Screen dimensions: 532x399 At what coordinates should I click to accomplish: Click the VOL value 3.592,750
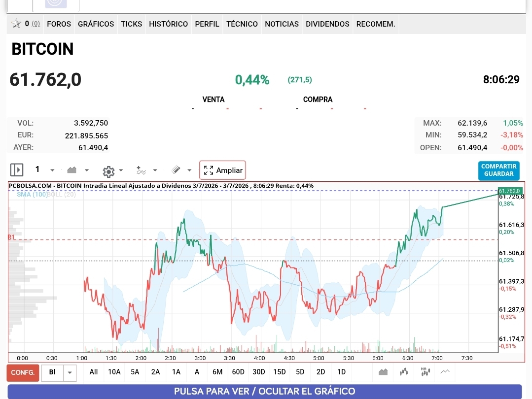(91, 123)
